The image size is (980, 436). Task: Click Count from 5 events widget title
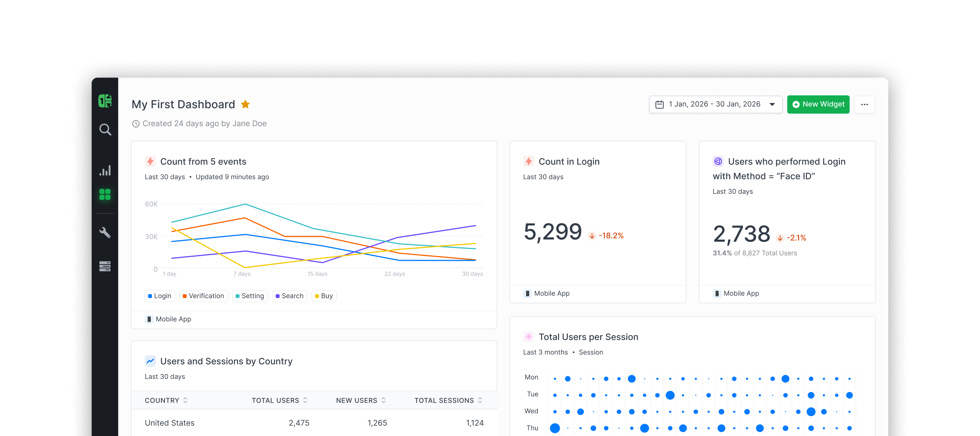(x=203, y=161)
